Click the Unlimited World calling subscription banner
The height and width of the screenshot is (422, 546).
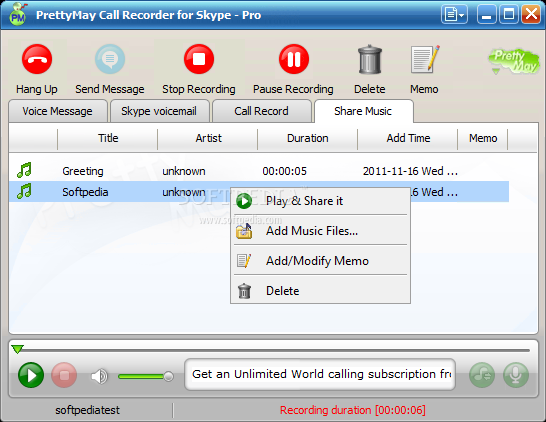click(x=320, y=374)
